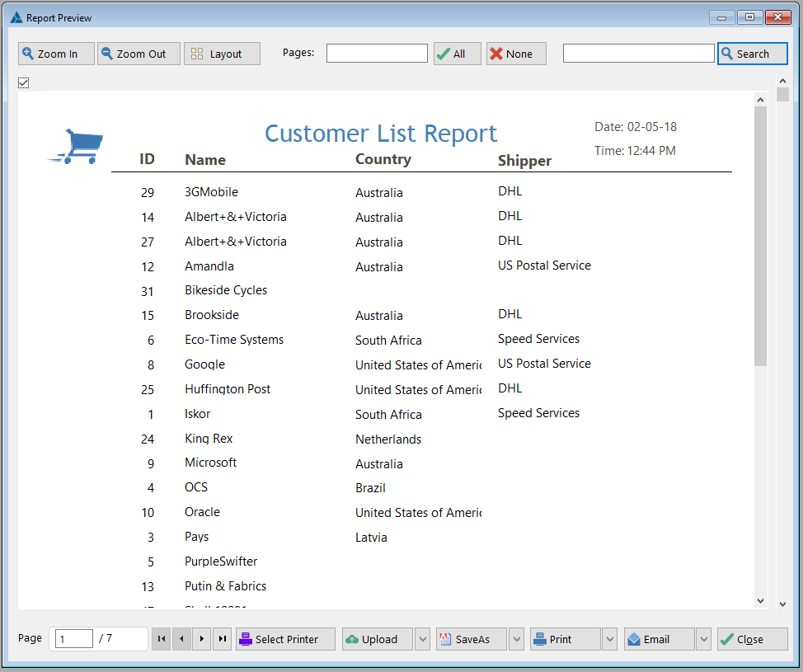
Task: Go to the previous page
Action: [182, 639]
